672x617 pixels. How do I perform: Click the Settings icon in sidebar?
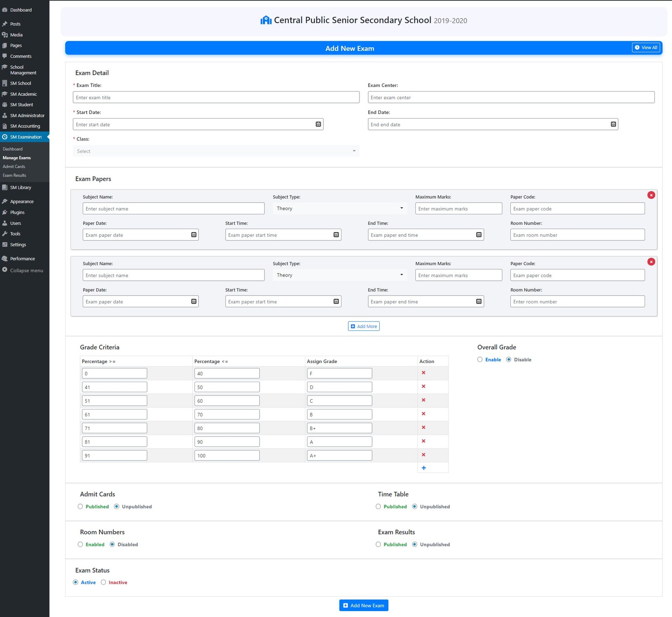(5, 245)
